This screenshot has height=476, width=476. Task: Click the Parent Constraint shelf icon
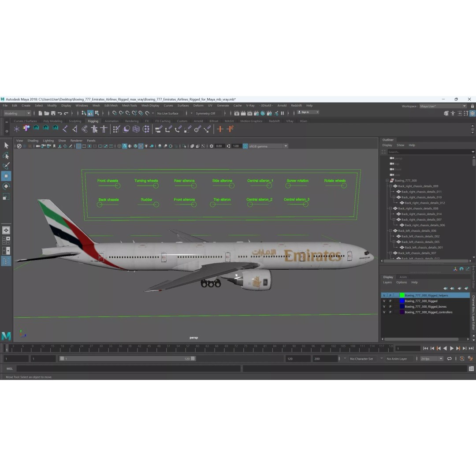(158, 129)
